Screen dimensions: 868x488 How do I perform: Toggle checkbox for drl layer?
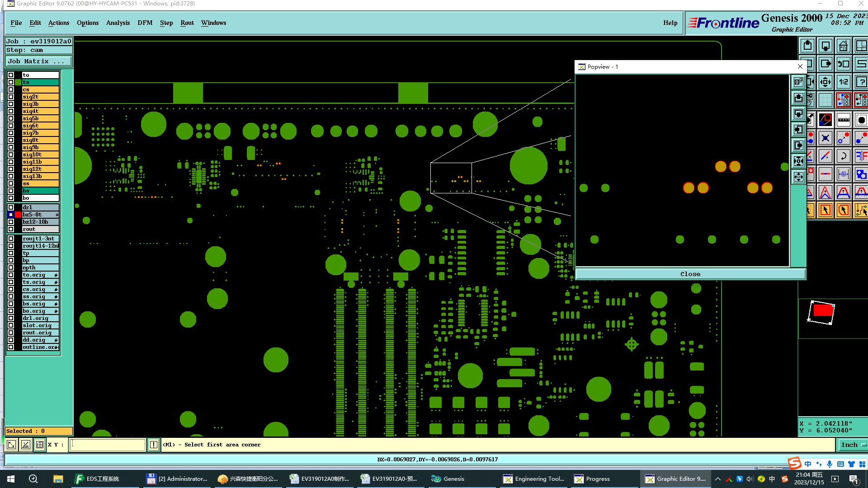pyautogui.click(x=11, y=207)
